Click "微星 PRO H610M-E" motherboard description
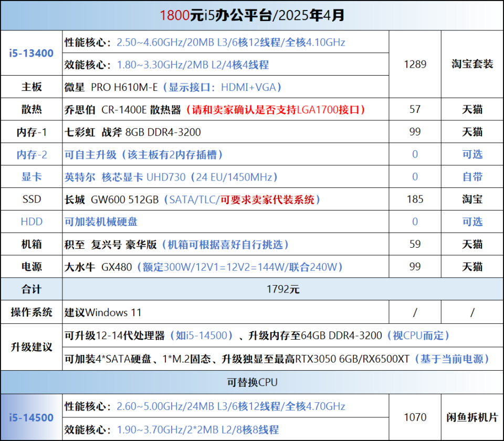The image size is (504, 441). point(174,87)
